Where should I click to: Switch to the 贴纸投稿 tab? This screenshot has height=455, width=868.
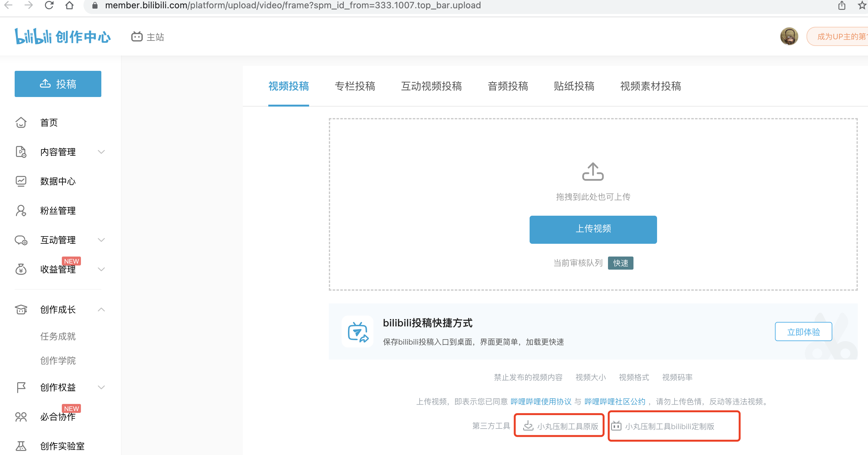574,86
